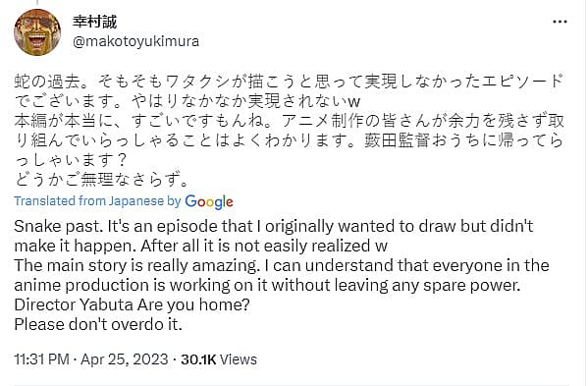Open the 11:31 PM timestamp link

[41, 359]
